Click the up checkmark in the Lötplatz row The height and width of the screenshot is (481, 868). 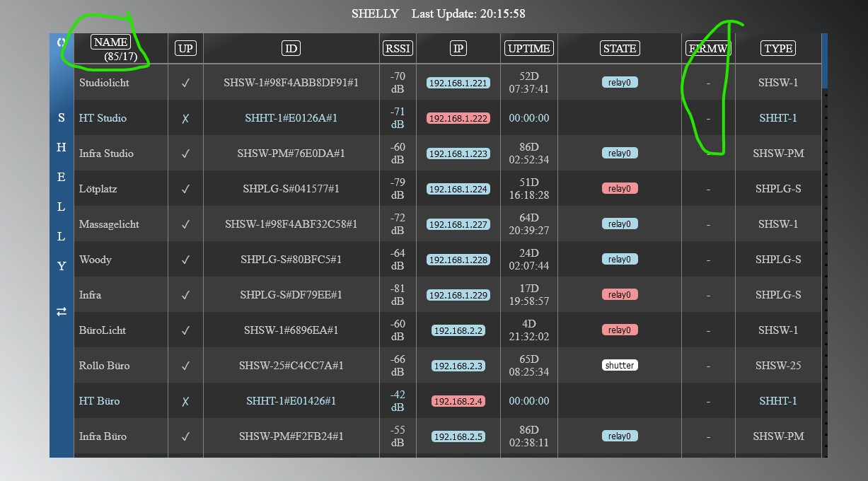pyautogui.click(x=185, y=189)
